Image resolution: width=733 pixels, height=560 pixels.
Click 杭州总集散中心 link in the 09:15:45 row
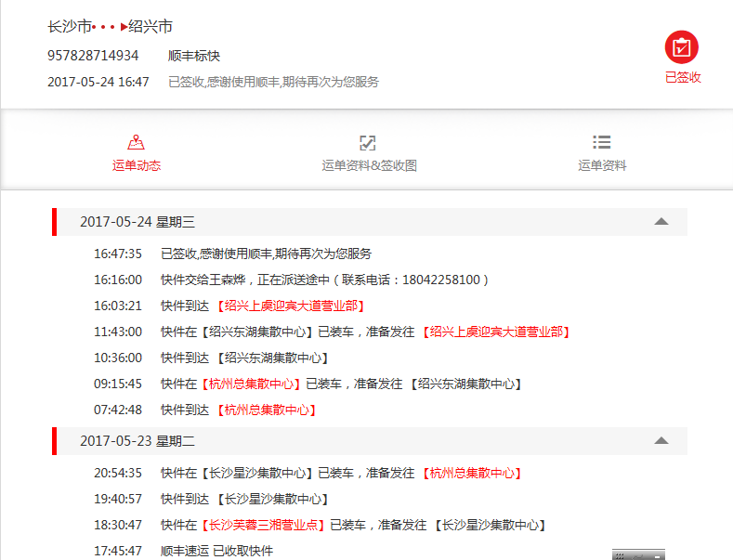[252, 384]
